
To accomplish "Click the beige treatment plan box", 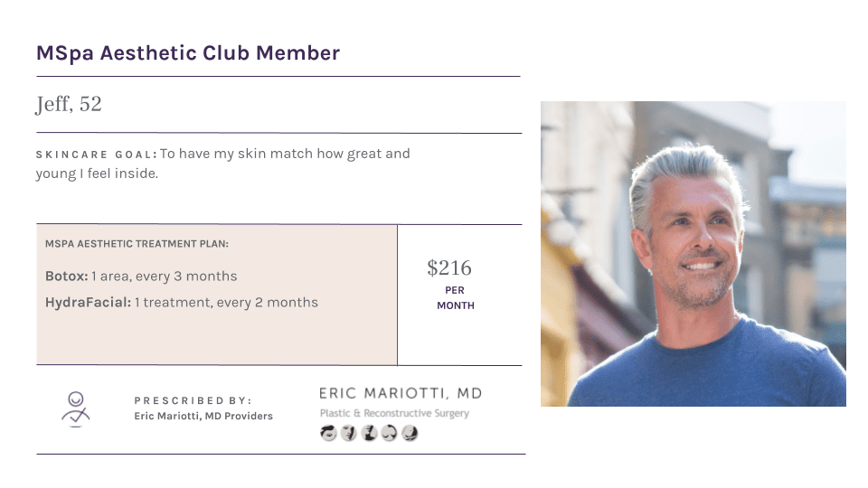I will pos(216,295).
